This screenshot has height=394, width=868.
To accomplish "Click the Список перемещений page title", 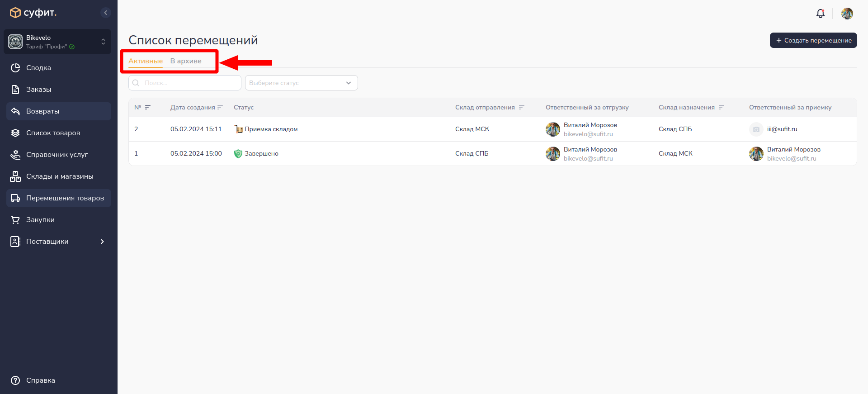I will (193, 40).
